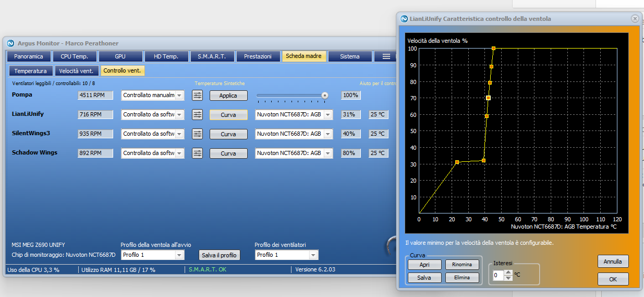The image size is (644, 297).
Task: Click Salva curve button
Action: pyautogui.click(x=424, y=278)
